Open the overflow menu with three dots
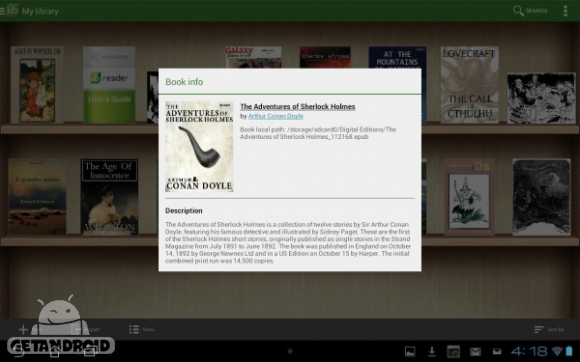Image resolution: width=580 pixels, height=362 pixels. (x=565, y=11)
